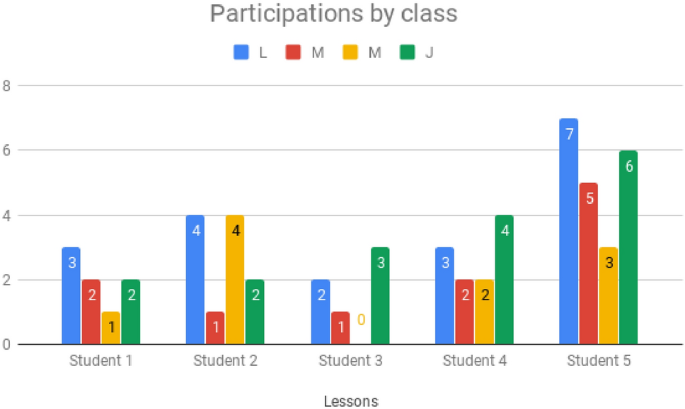Click the yellow 0 data label for Student 3
This screenshot has width=685, height=409.
click(x=360, y=321)
